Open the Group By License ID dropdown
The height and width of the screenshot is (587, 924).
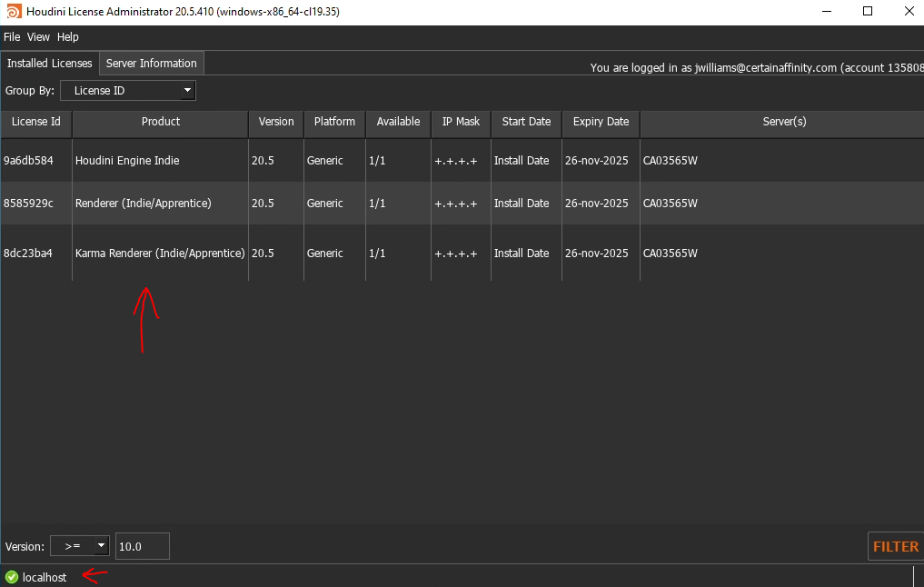pos(128,90)
